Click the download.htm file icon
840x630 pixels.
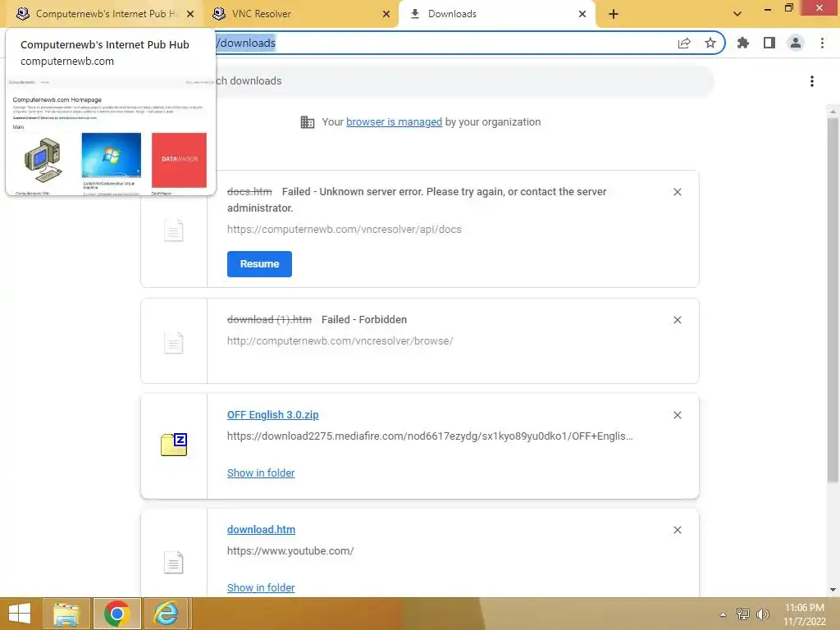click(174, 563)
